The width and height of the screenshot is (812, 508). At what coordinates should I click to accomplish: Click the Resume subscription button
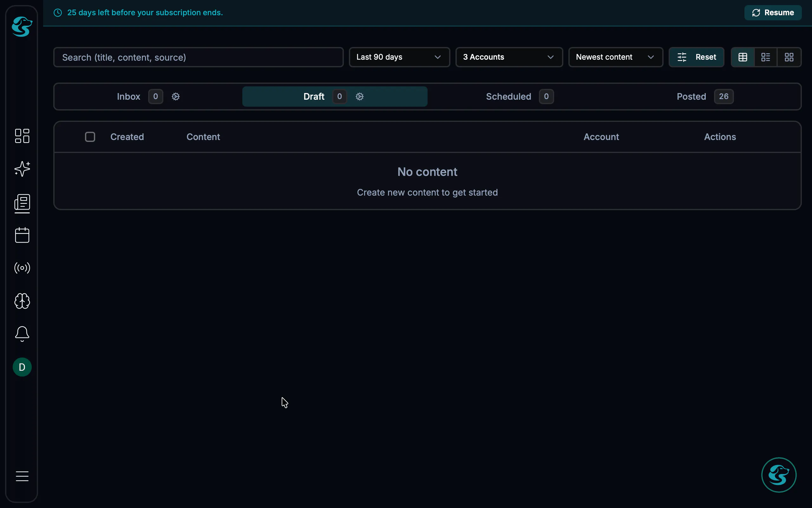(x=773, y=12)
